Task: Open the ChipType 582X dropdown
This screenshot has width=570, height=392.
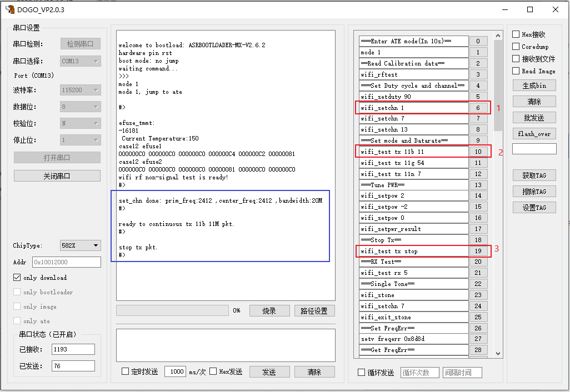Action: pos(81,245)
